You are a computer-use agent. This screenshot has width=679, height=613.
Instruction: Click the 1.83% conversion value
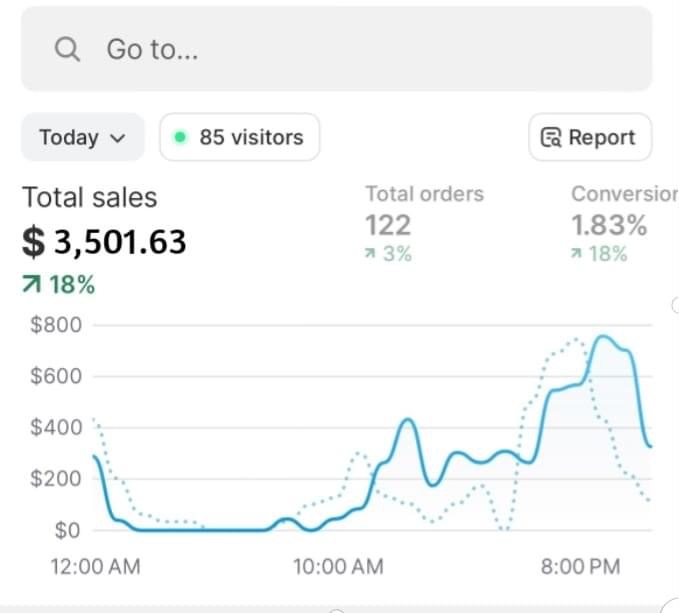click(609, 225)
